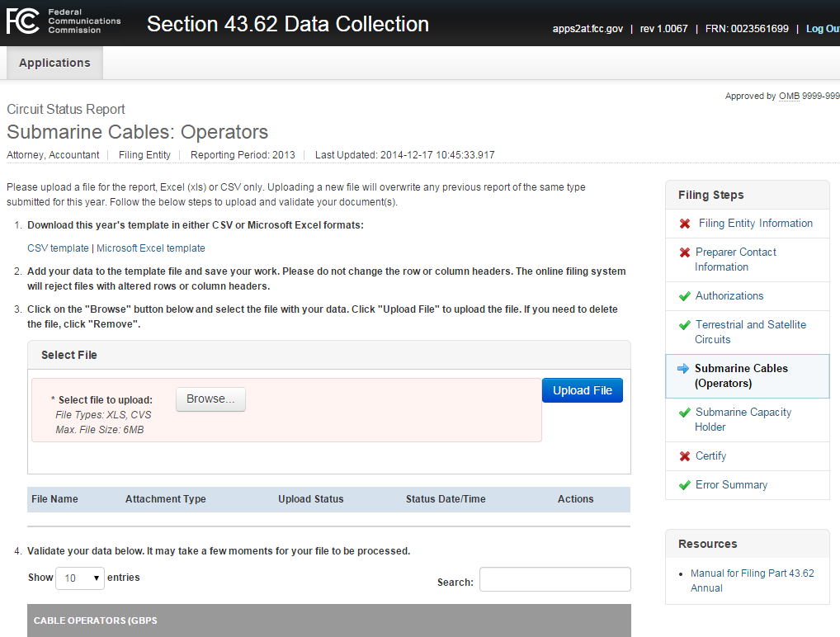840x637 pixels.
Task: Click red X icon beside Filing Entity Information
Action: point(685,224)
